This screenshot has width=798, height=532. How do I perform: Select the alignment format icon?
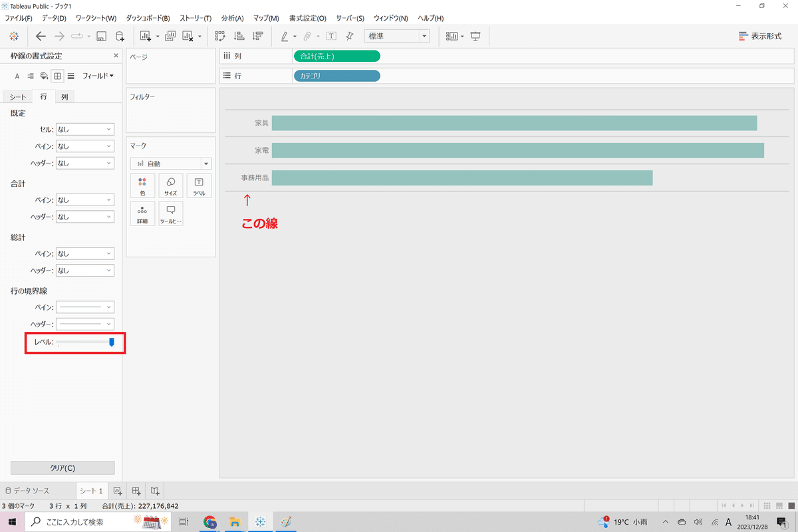(x=31, y=76)
